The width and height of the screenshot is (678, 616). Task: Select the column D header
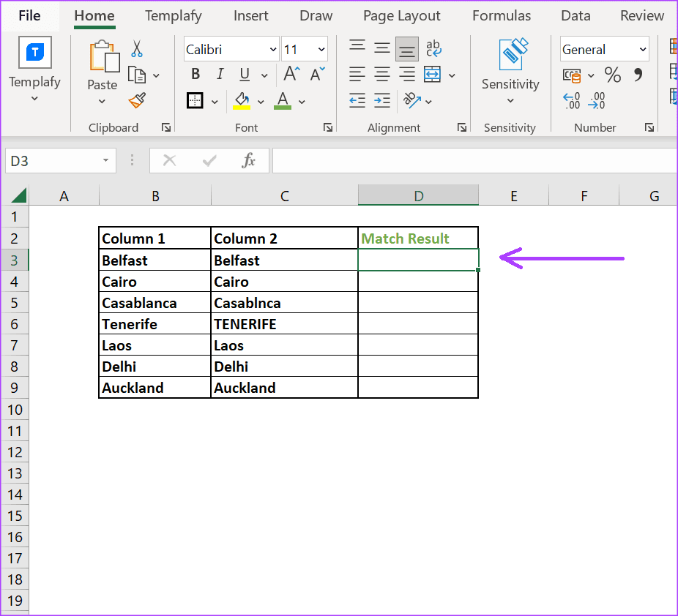click(x=418, y=195)
